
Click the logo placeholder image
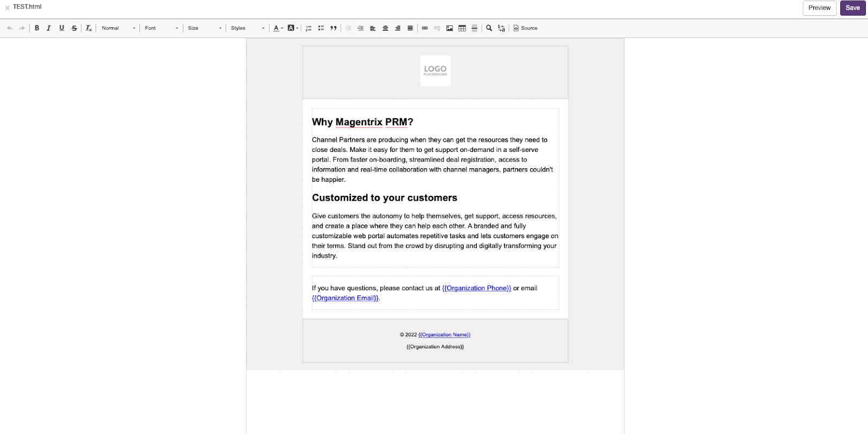436,71
